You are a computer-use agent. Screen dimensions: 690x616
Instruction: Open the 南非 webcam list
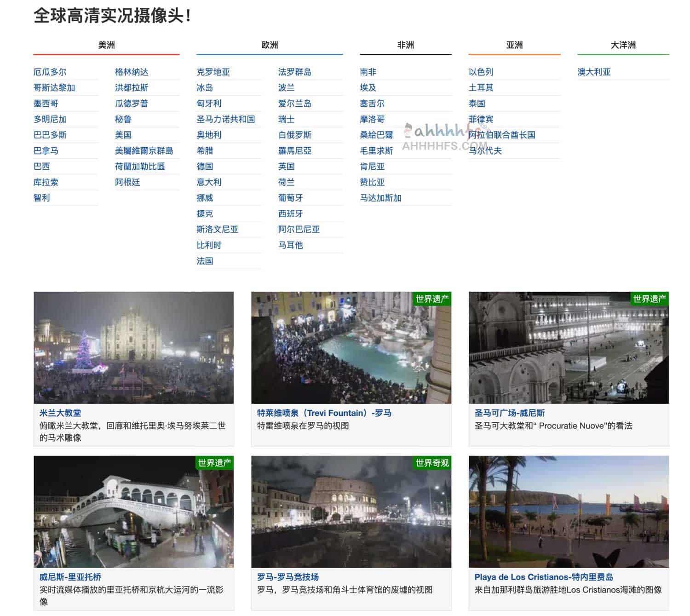[369, 71]
